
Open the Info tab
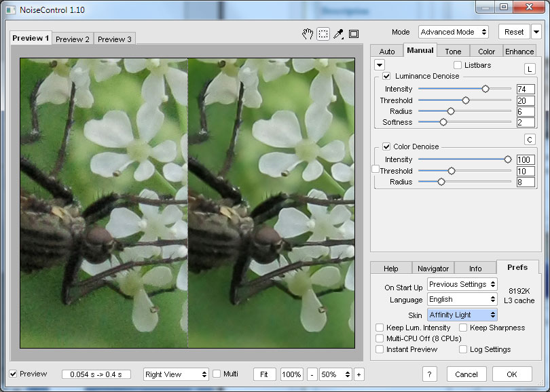click(x=475, y=269)
